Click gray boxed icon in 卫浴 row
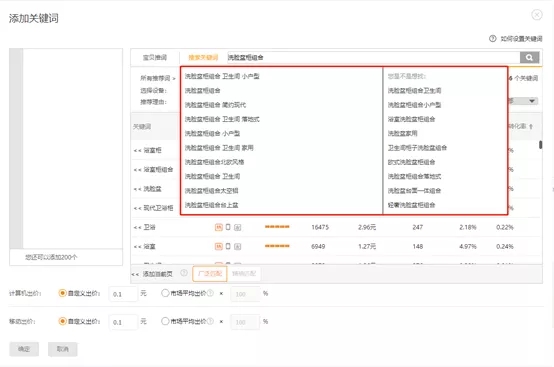Image resolution: width=554 pixels, height=367 pixels. pyautogui.click(x=237, y=227)
